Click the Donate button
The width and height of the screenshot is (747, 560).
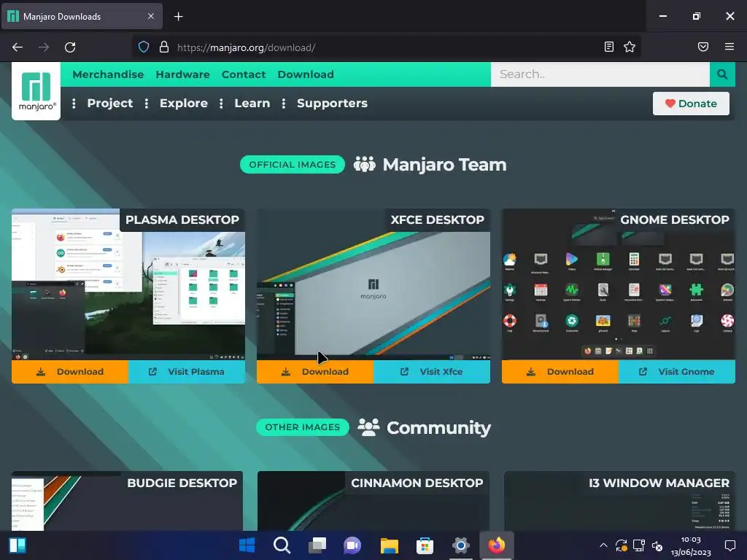pyautogui.click(x=691, y=104)
